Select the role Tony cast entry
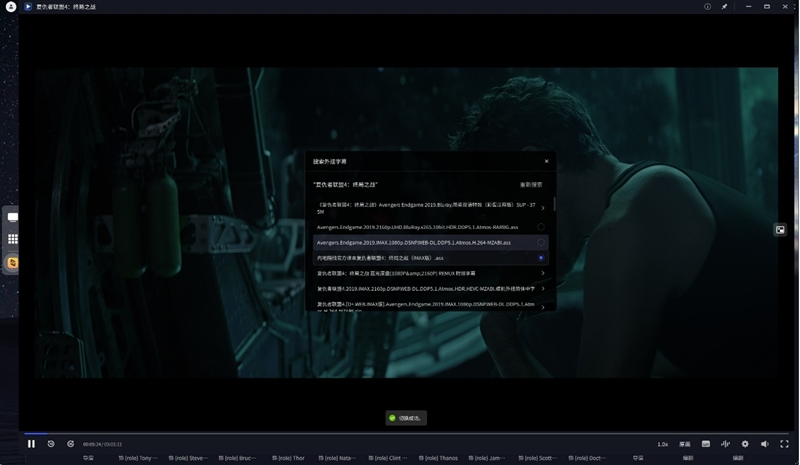 (138, 458)
